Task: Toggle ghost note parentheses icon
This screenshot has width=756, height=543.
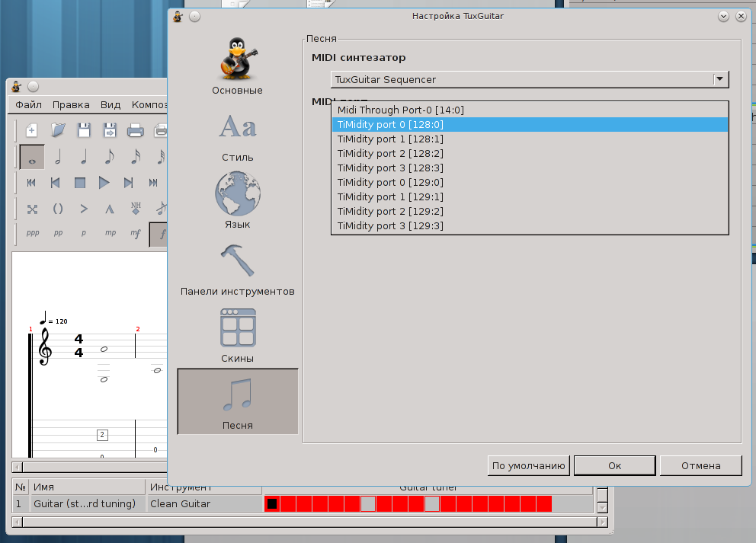Action: point(58,209)
